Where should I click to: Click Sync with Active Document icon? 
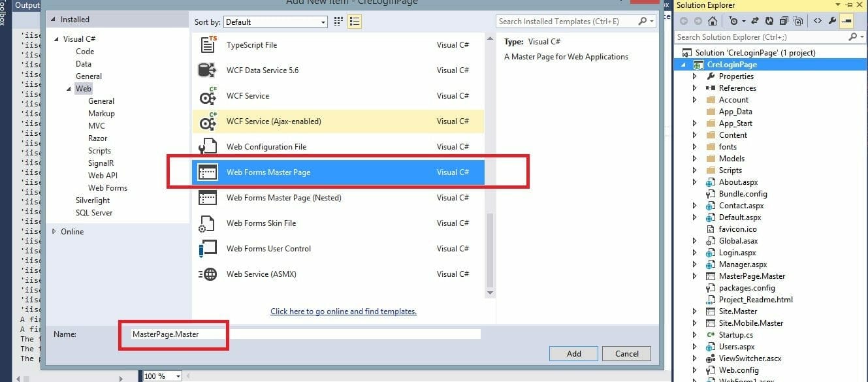coord(756,22)
